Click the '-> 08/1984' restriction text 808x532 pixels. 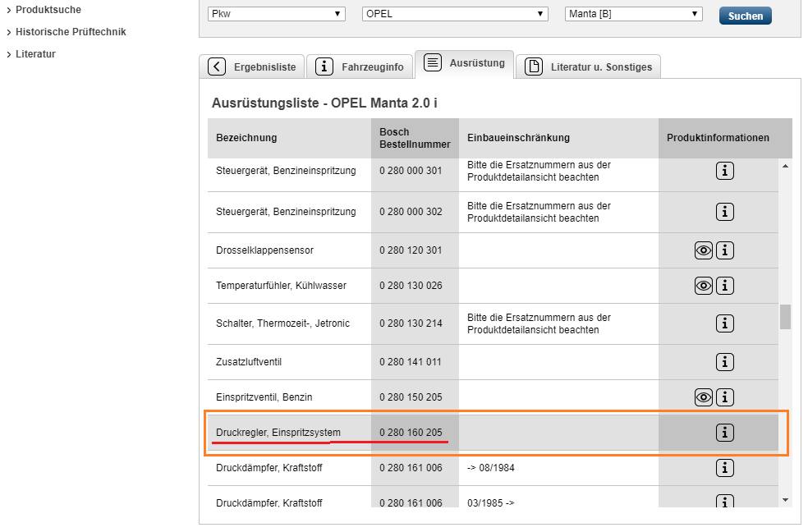490,468
